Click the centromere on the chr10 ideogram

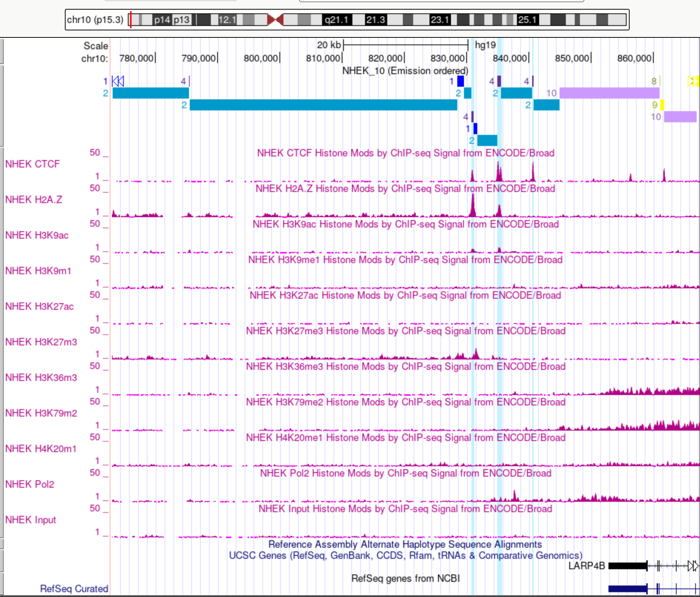click(x=275, y=20)
